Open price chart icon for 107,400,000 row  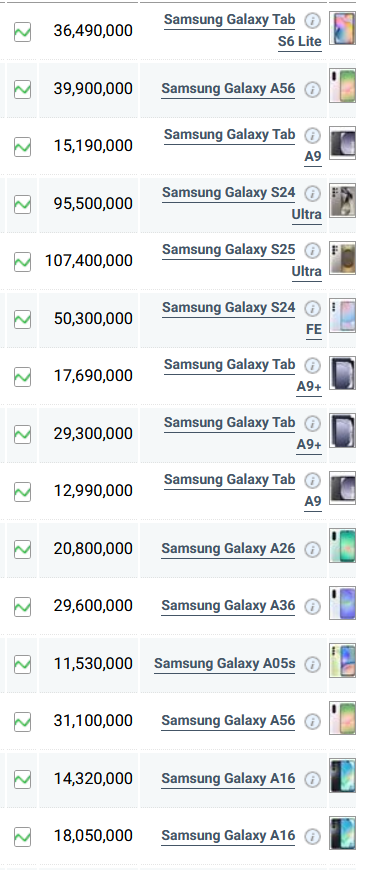click(x=22, y=261)
